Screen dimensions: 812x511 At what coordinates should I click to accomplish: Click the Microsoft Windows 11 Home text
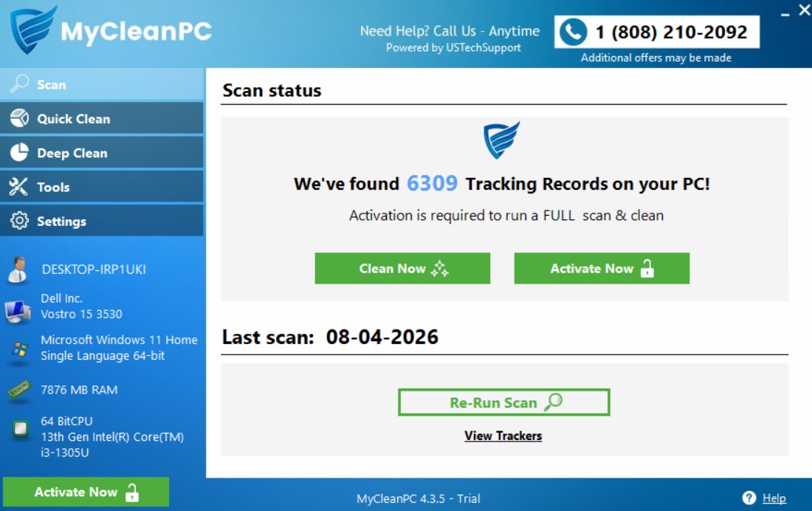pyautogui.click(x=119, y=340)
